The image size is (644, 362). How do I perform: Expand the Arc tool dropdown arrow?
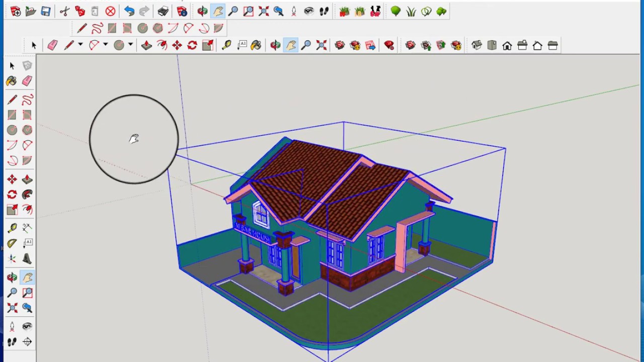click(x=105, y=45)
